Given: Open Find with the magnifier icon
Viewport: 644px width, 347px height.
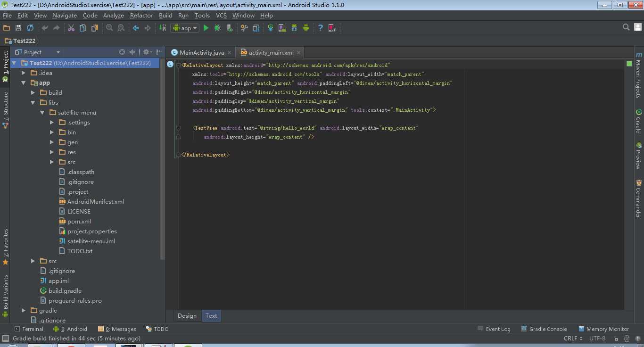Looking at the screenshot, I should coord(109,28).
